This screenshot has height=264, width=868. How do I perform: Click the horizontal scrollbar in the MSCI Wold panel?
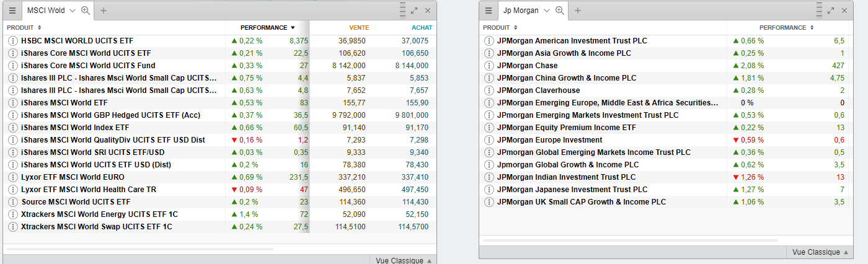(139, 249)
